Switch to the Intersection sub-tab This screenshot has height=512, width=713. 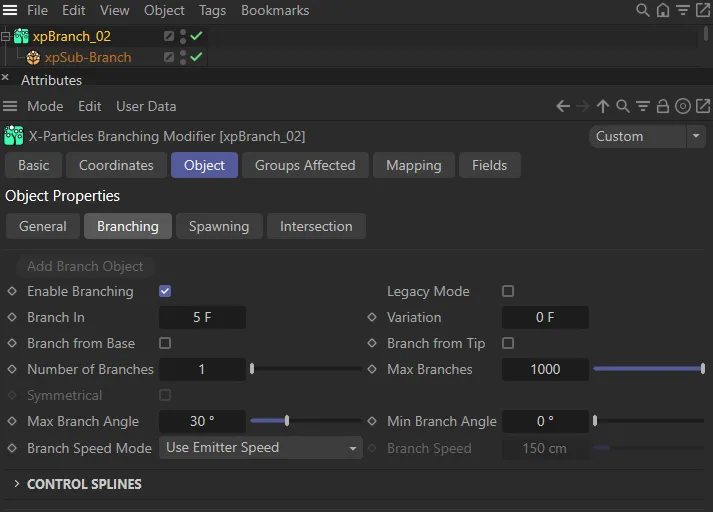pyautogui.click(x=316, y=226)
